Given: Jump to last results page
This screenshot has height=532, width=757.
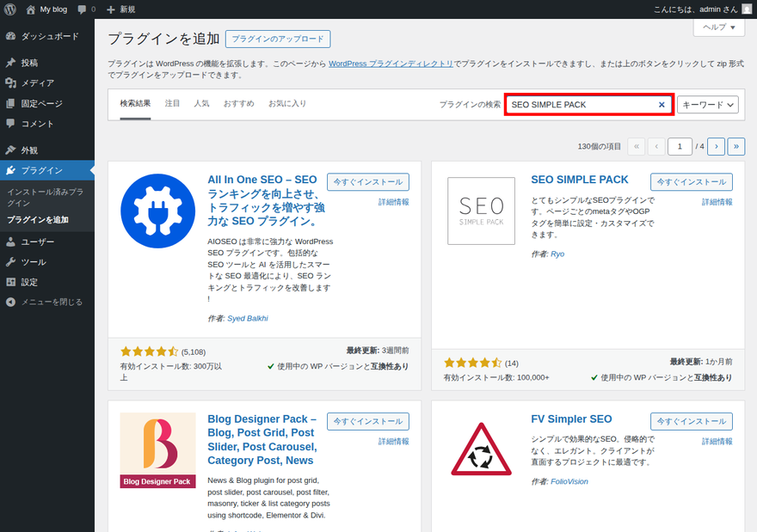Looking at the screenshot, I should pyautogui.click(x=735, y=146).
